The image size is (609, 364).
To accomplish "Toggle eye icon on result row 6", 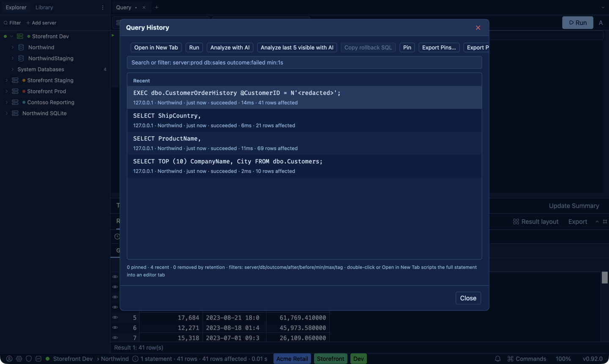I will (115, 328).
